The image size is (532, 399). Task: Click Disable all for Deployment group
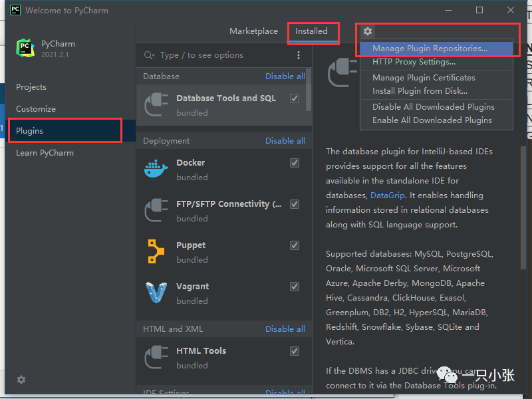pyautogui.click(x=285, y=141)
